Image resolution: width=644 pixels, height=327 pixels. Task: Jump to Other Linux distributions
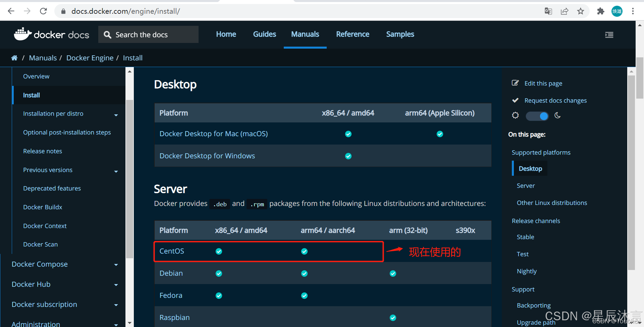tap(552, 203)
